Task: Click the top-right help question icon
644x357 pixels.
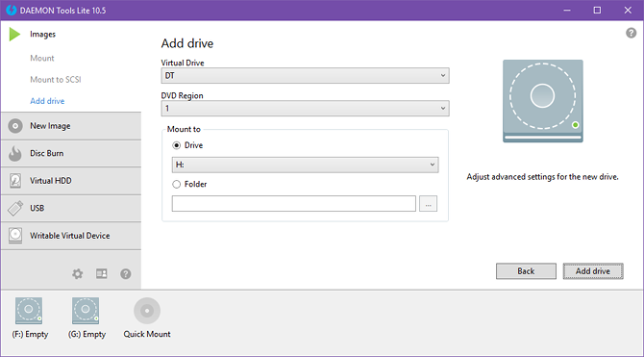Action: pos(631,33)
